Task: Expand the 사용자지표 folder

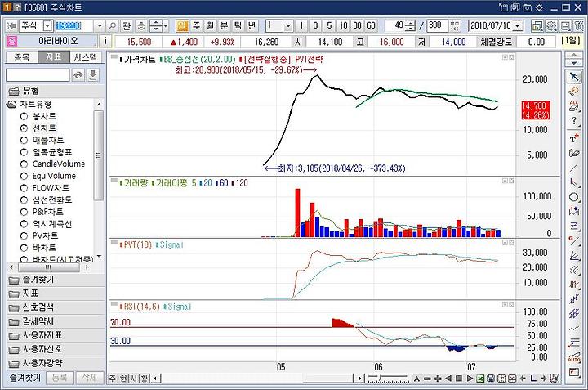Action: (56, 335)
